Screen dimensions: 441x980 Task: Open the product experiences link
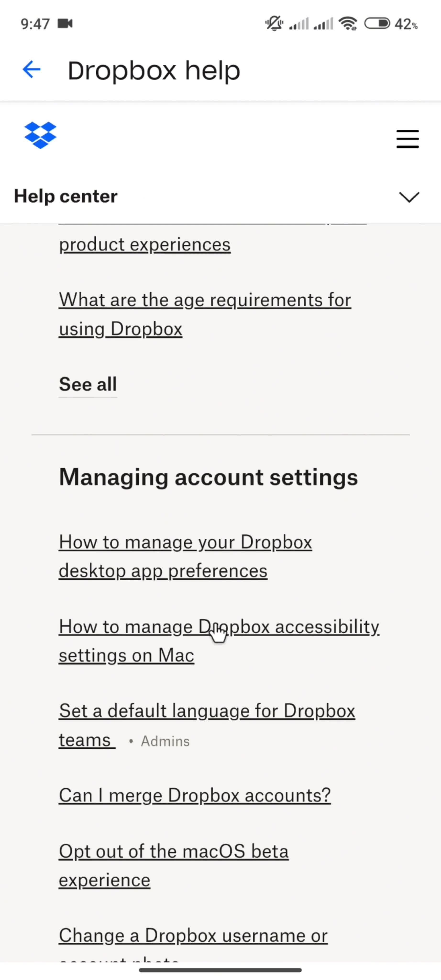(x=145, y=244)
